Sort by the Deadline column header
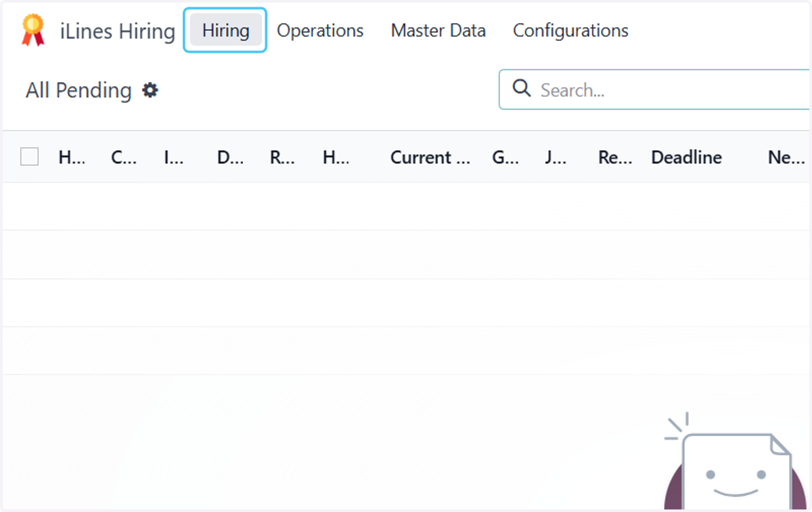Viewport: 812px width, 512px height. click(x=686, y=157)
